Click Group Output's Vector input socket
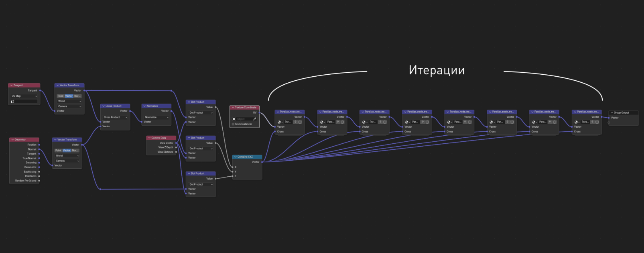Screen dimensions: 644x253 [609, 118]
